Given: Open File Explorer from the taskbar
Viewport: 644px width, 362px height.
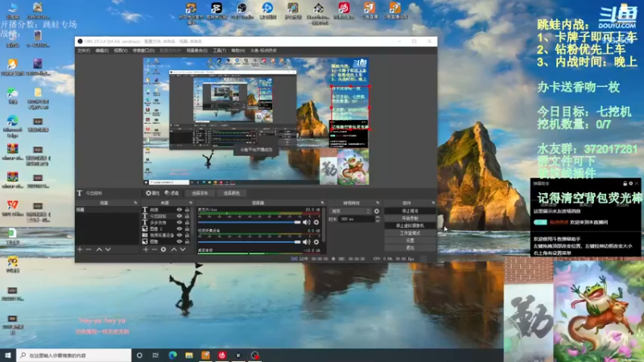Looking at the screenshot, I should pos(189,355).
